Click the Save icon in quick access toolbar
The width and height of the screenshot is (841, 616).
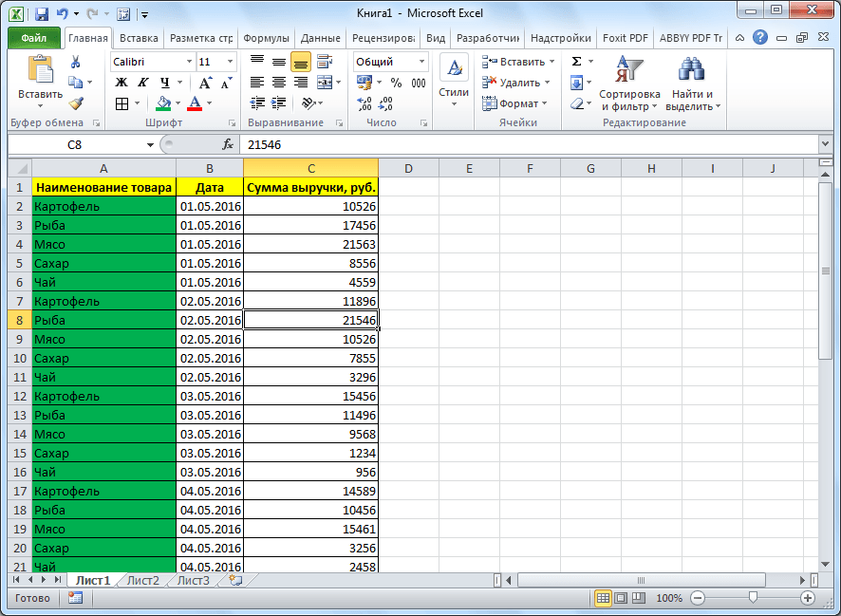(x=42, y=14)
